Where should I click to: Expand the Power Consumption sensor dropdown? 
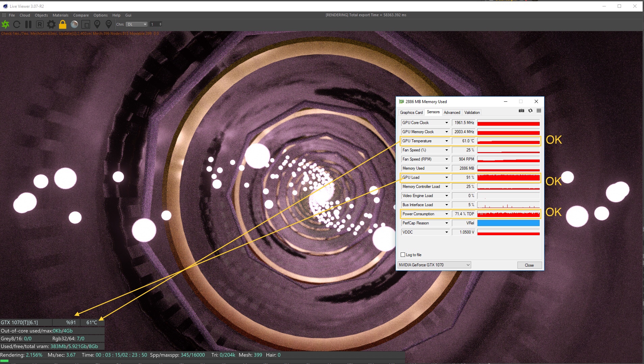click(447, 214)
